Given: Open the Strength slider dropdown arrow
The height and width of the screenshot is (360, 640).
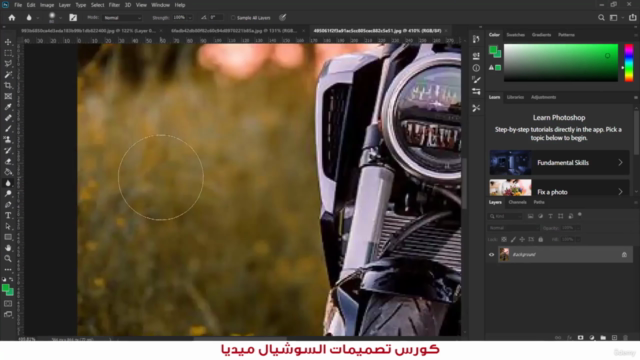Looking at the screenshot, I should point(190,18).
